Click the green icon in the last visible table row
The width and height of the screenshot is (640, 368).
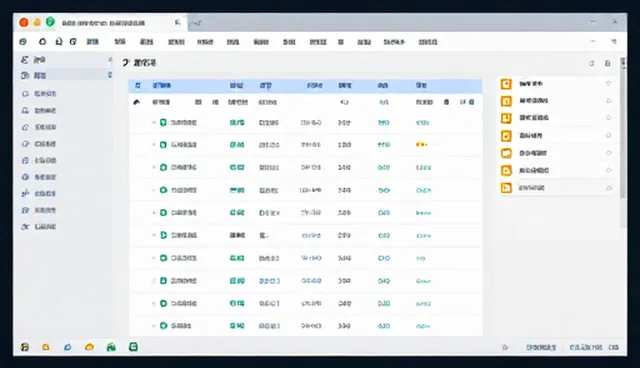(163, 326)
